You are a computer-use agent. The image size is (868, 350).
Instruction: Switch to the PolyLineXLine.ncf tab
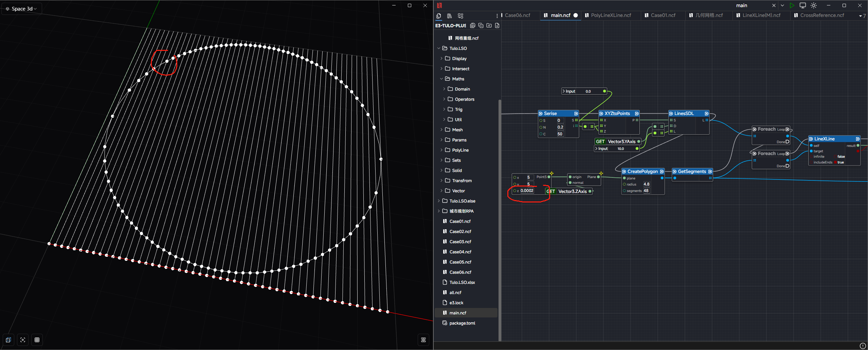pyautogui.click(x=611, y=15)
